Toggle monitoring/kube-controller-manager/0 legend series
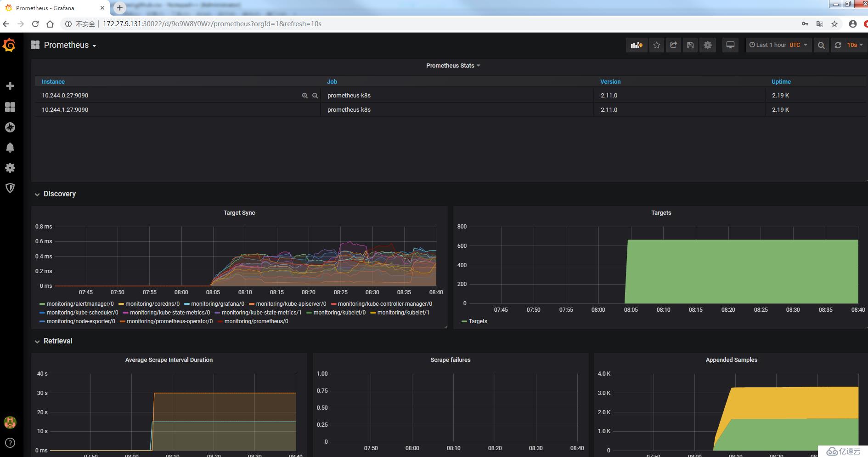Viewport: 868px width, 457px height. pyautogui.click(x=385, y=304)
